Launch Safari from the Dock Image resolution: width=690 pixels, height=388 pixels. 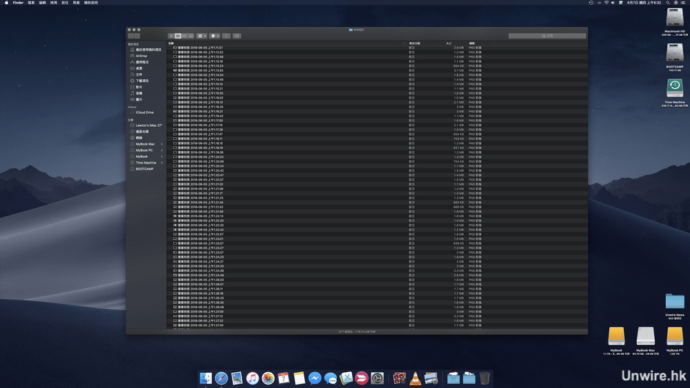point(221,378)
